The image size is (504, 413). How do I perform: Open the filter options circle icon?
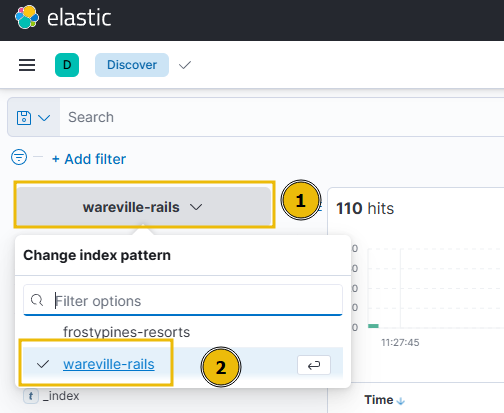tap(19, 157)
